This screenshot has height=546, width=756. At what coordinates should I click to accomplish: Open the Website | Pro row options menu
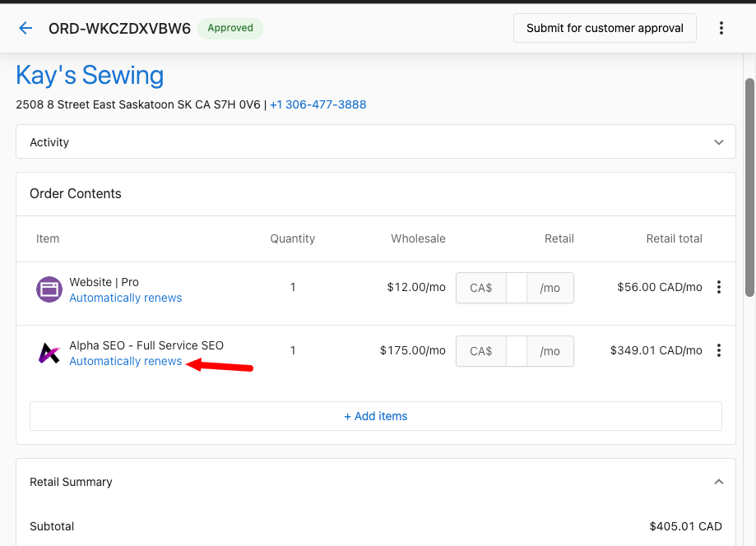719,287
